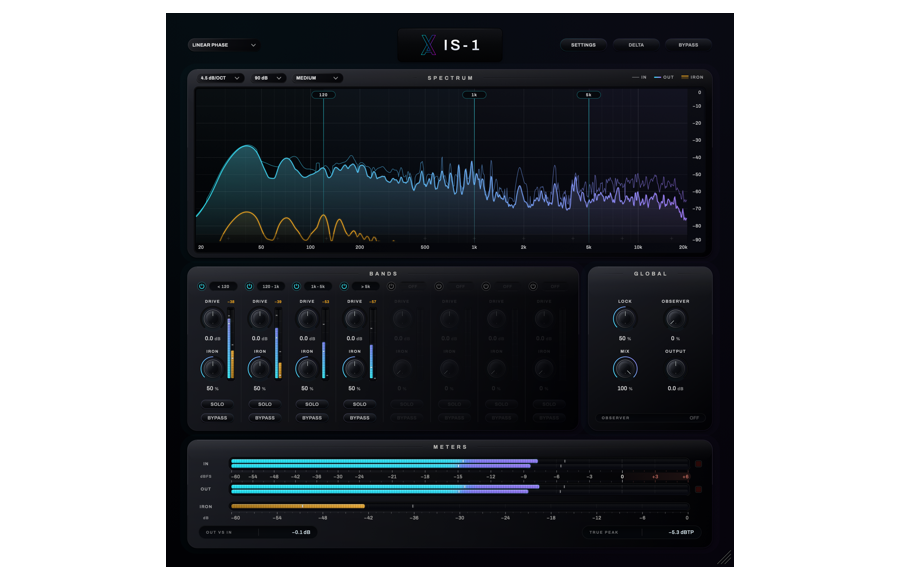Click the Global Mix knob
The width and height of the screenshot is (900, 581).
click(624, 368)
